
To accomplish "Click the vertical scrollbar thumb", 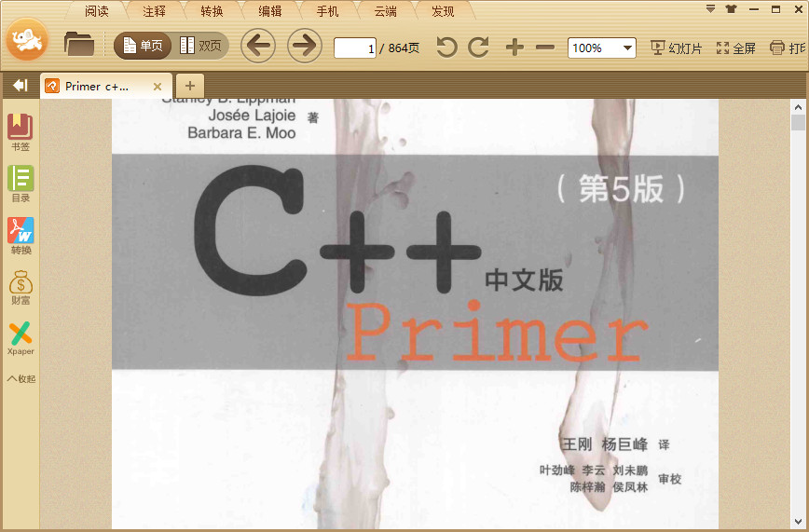I will pyautogui.click(x=798, y=123).
